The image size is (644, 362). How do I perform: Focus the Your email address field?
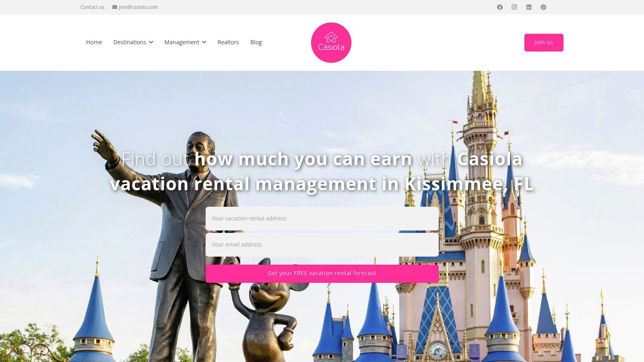[x=322, y=245]
